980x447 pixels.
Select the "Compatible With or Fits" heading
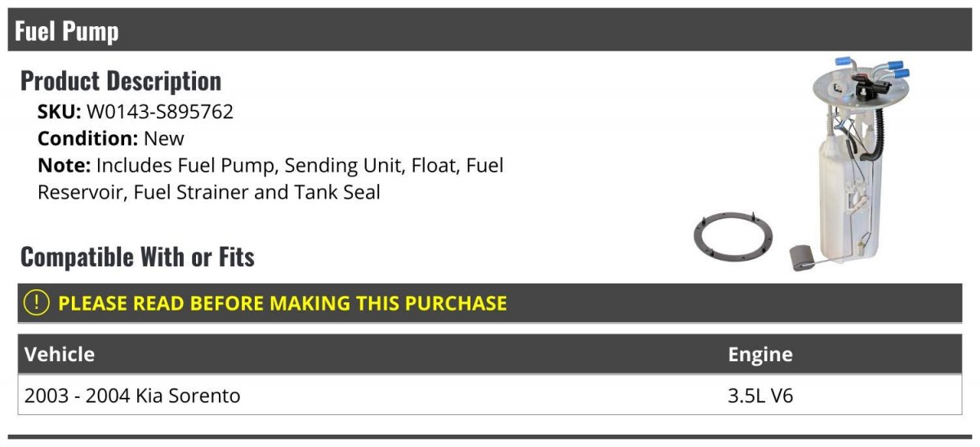[137, 257]
